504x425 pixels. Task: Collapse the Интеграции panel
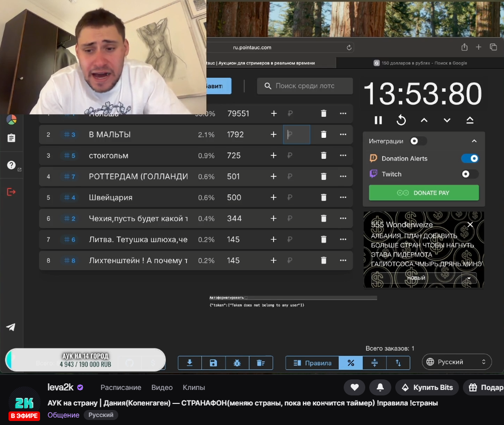474,141
